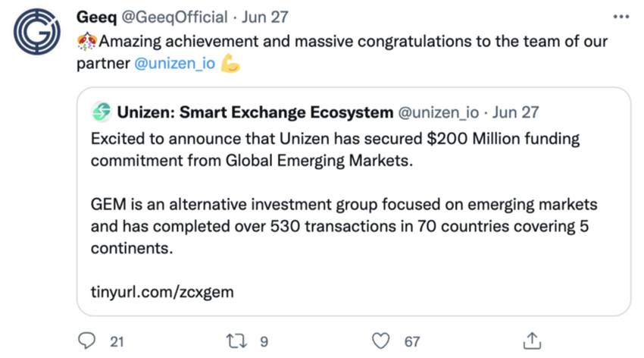
Task: Open the Geeq display name
Action: coord(96,17)
